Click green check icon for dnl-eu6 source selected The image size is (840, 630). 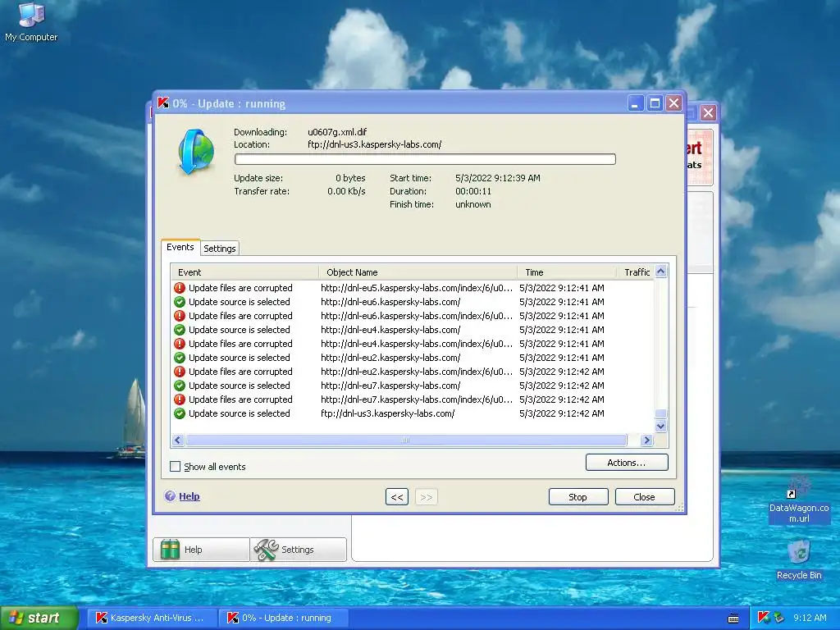click(180, 302)
